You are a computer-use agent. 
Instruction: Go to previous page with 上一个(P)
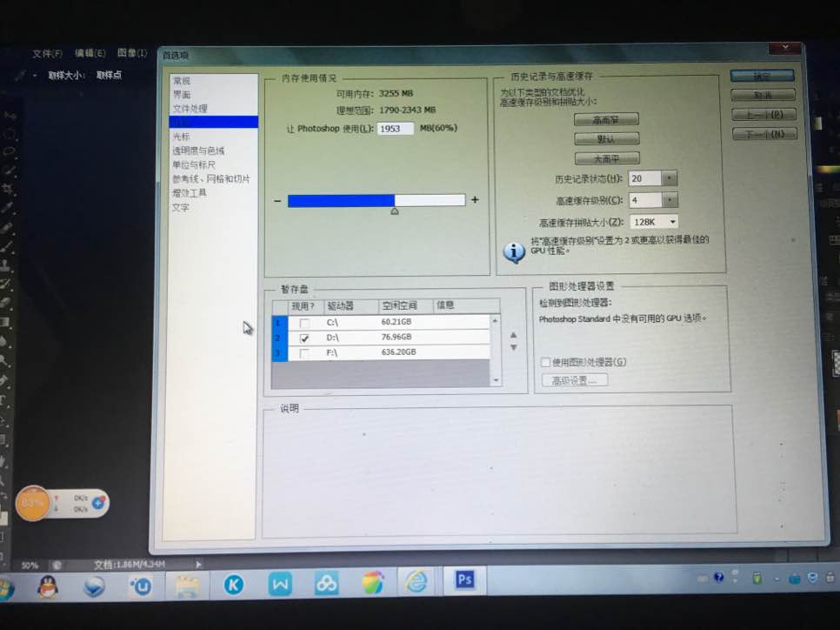coord(764,115)
